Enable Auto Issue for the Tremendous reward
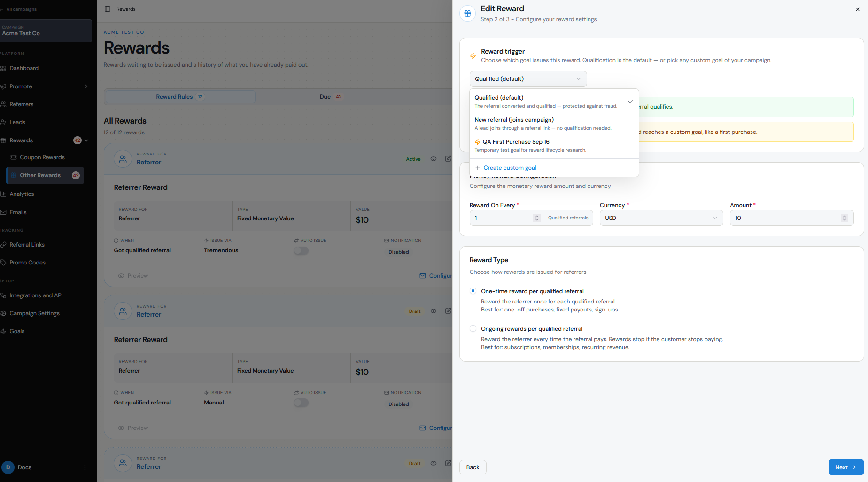 301,251
